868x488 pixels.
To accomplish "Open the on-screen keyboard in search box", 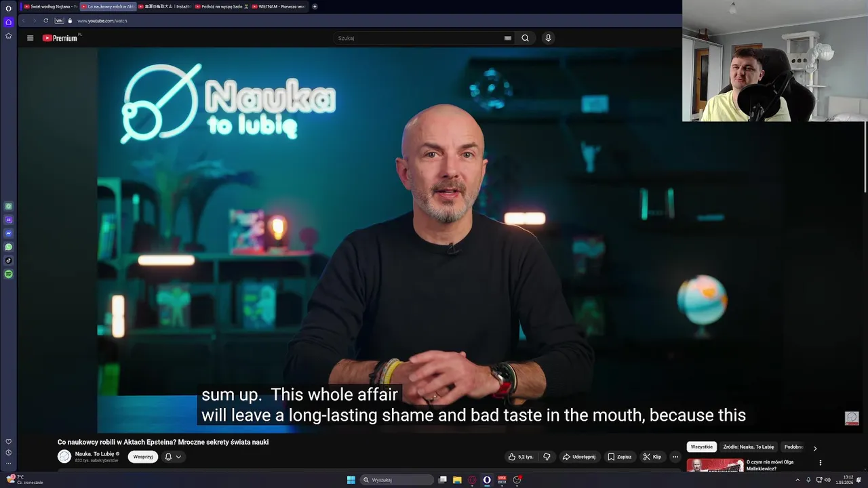I will coord(508,38).
